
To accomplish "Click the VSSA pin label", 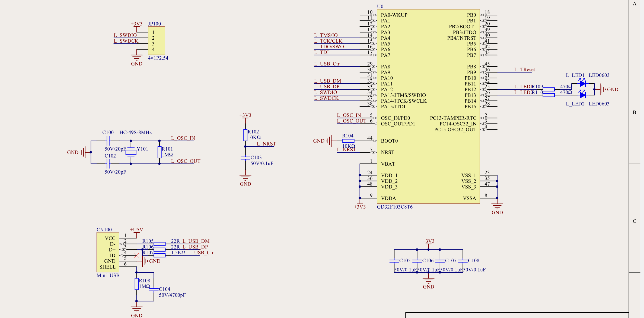I will pyautogui.click(x=469, y=198).
